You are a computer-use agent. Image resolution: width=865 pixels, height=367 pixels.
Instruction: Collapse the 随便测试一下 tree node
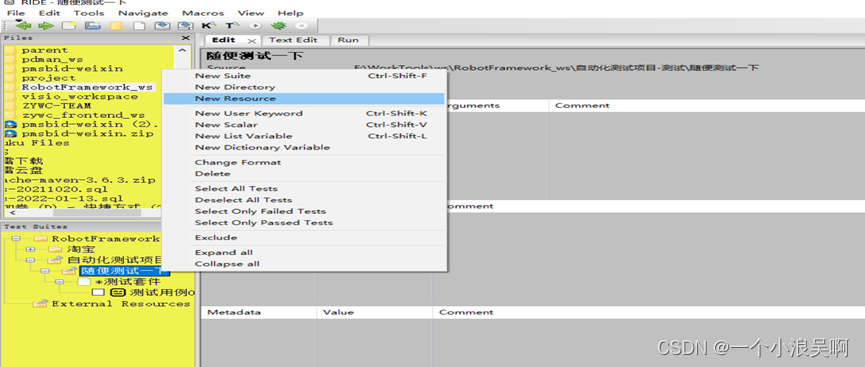(45, 271)
